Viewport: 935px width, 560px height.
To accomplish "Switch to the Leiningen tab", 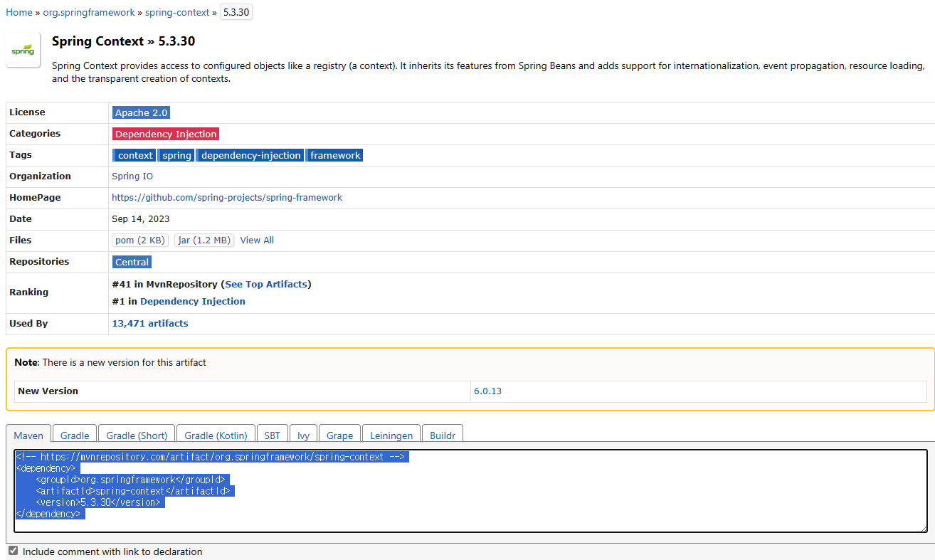I will (391, 435).
